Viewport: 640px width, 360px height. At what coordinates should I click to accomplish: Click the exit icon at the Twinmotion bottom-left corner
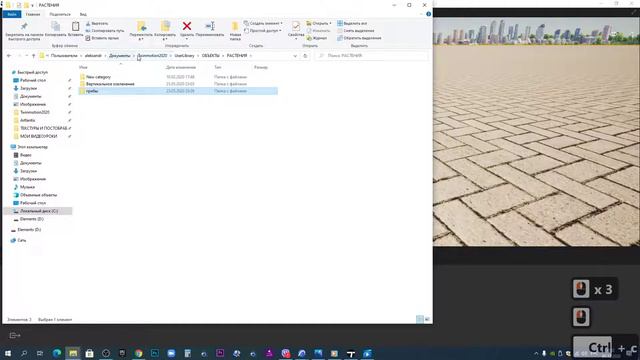14,336
